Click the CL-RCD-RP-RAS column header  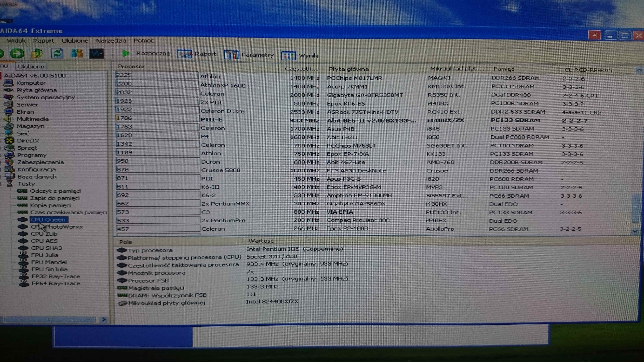[x=588, y=70]
